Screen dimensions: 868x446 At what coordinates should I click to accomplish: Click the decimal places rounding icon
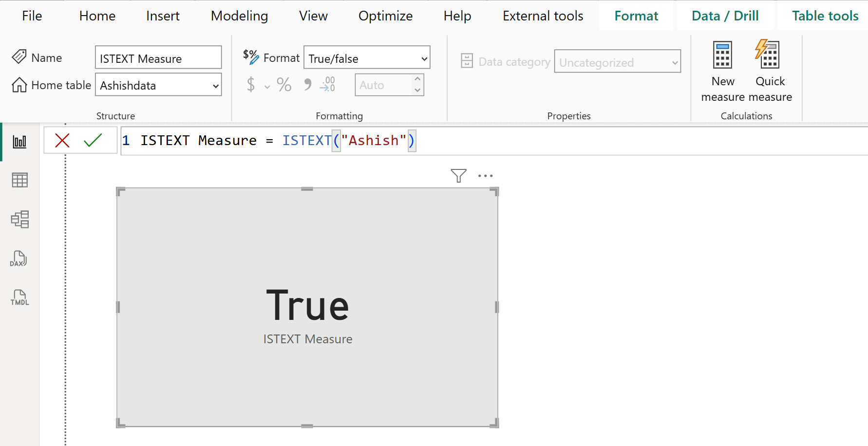pyautogui.click(x=327, y=84)
